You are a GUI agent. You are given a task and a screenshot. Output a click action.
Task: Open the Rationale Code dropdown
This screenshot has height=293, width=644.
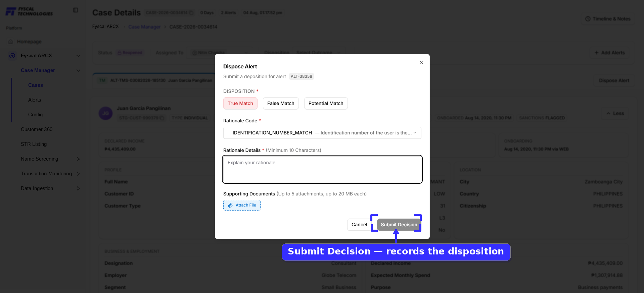pos(322,133)
